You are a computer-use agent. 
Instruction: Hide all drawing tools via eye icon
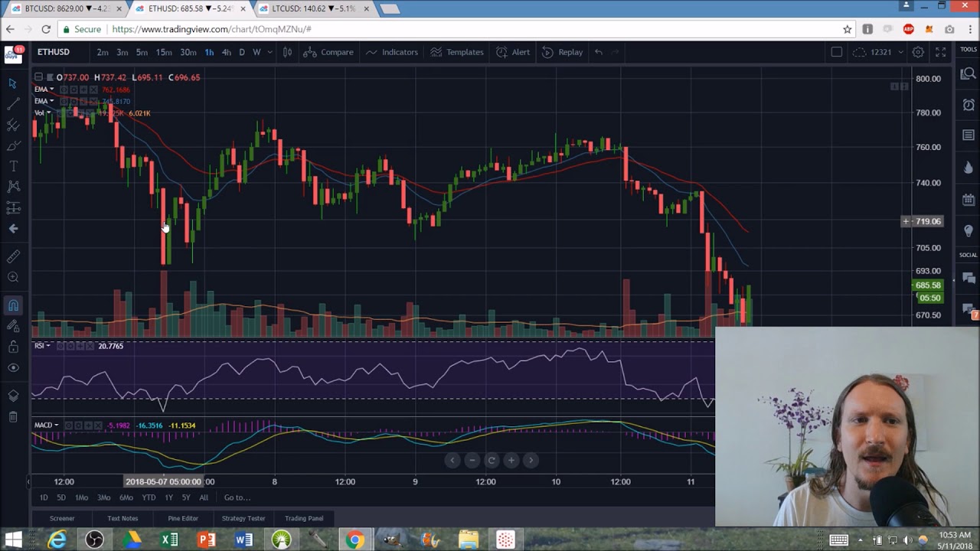point(13,368)
